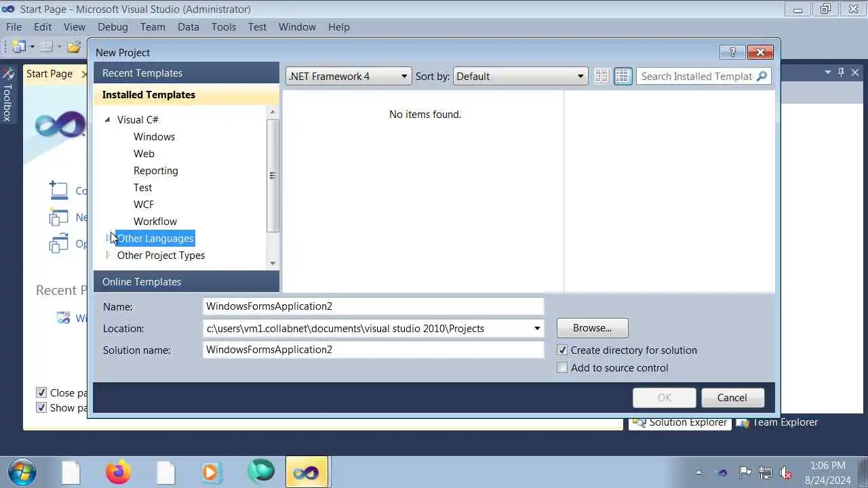Click the green circular taskbar app icon
This screenshot has width=868, height=488.
pos(261,472)
